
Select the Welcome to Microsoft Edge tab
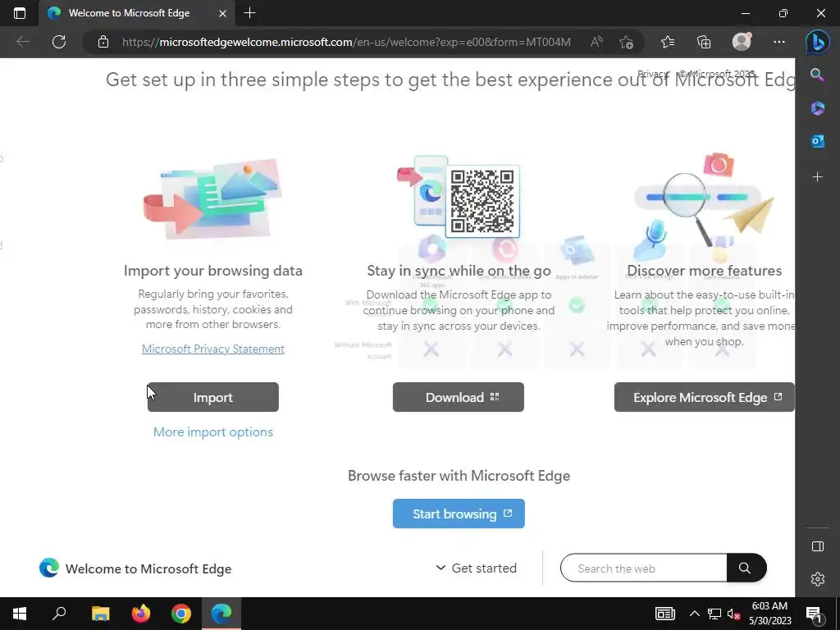[x=137, y=13]
